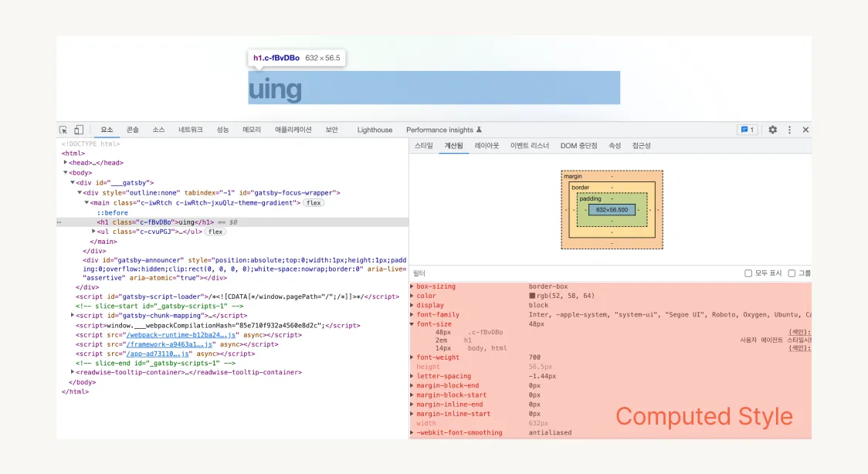Expand the margin-block-start computed property
868x474 pixels.
click(412, 395)
